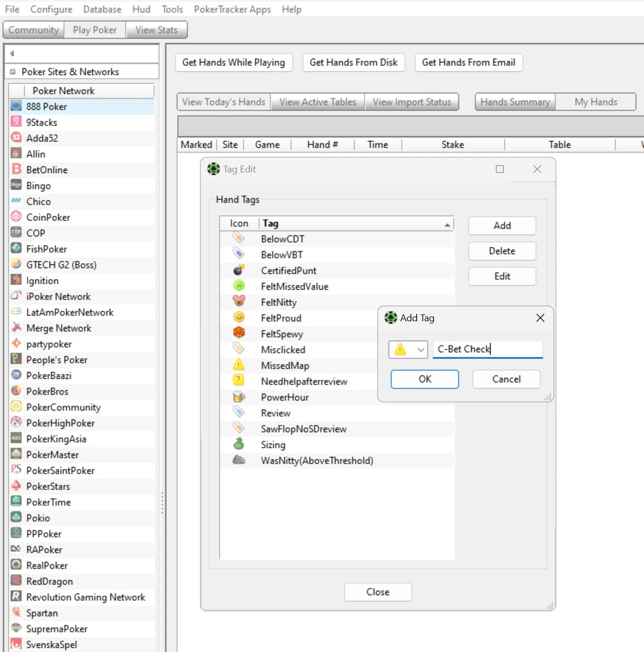Screen dimensions: 644x652
Task: Click Cancel in the Add Tag dialog
Action: tap(506, 379)
